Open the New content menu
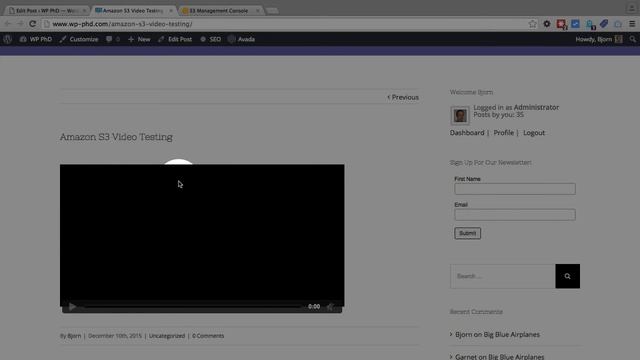This screenshot has width=640, height=360. coord(139,39)
